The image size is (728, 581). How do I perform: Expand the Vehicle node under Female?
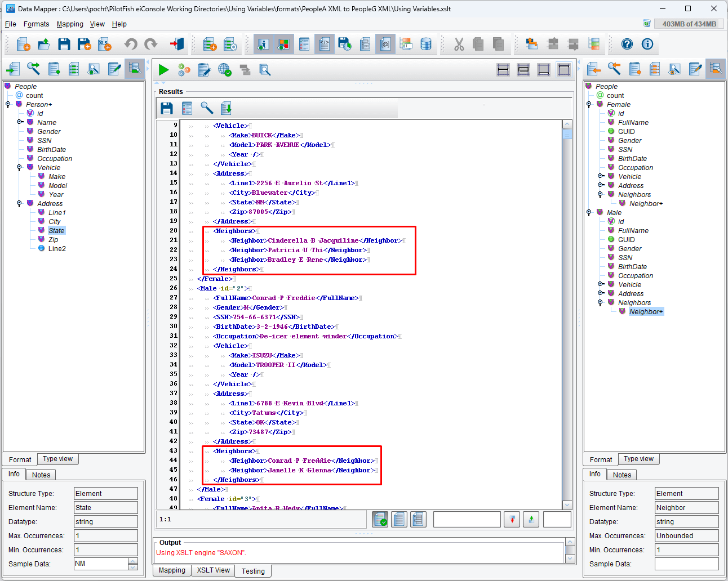pyautogui.click(x=601, y=176)
